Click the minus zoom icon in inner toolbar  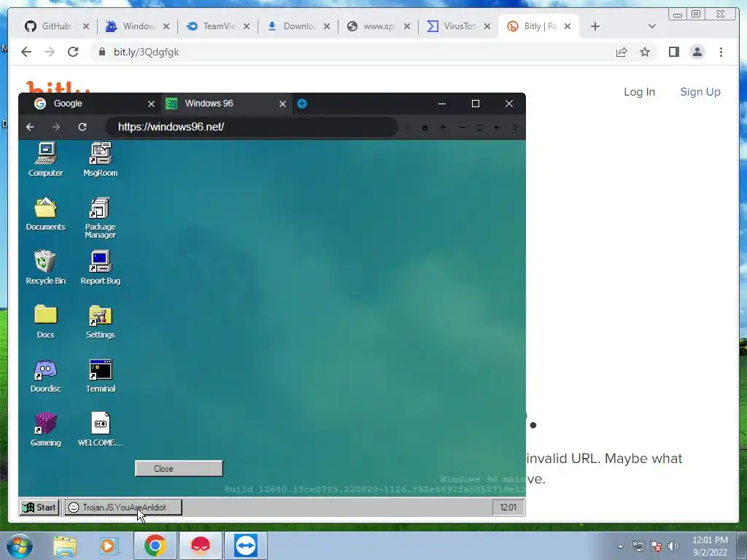pyautogui.click(x=462, y=128)
